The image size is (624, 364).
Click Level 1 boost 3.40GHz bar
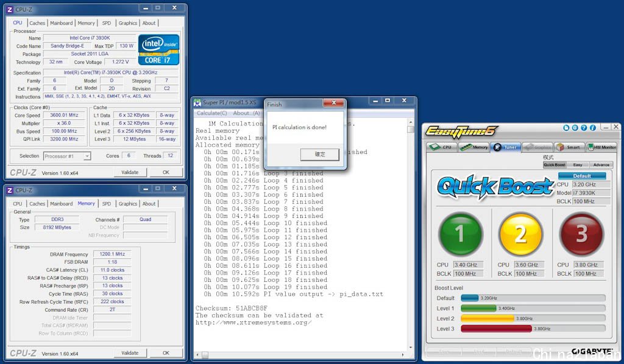pos(533,309)
